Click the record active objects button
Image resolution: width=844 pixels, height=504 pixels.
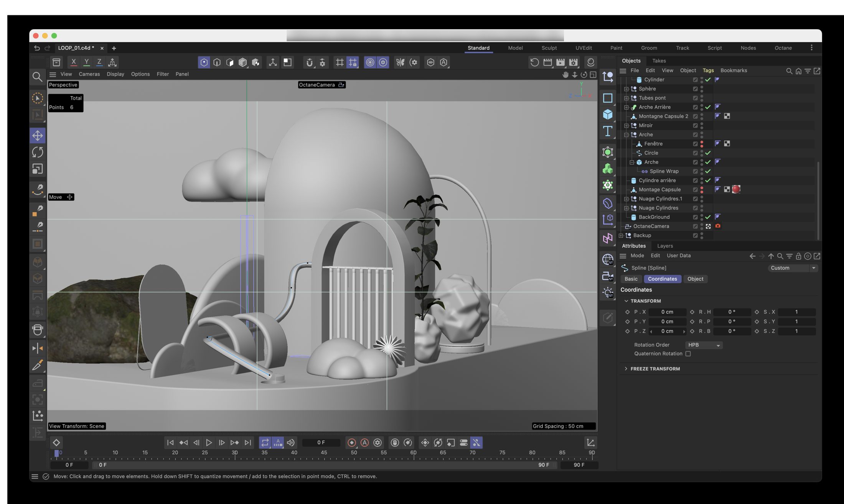351,443
